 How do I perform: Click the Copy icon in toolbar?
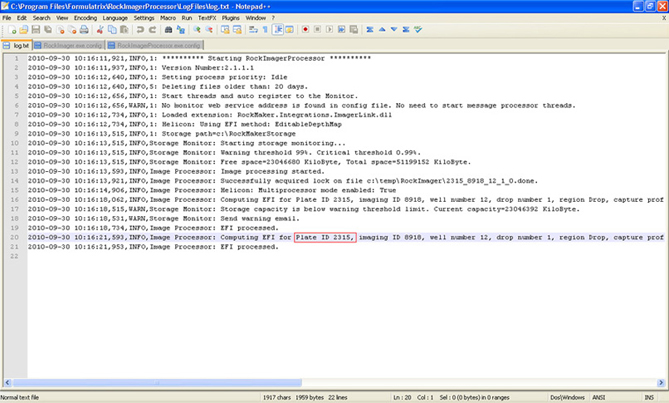[x=112, y=29]
